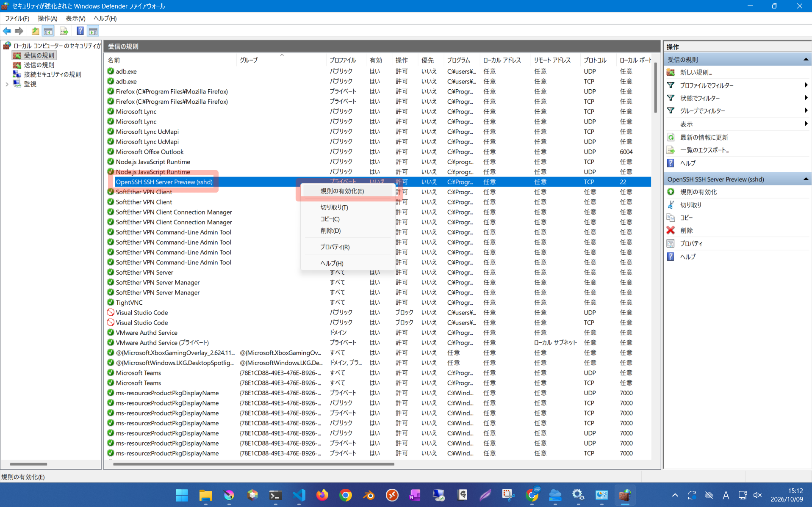Collapse the OpenSSH SSH Server Preview actions section

pos(806,179)
